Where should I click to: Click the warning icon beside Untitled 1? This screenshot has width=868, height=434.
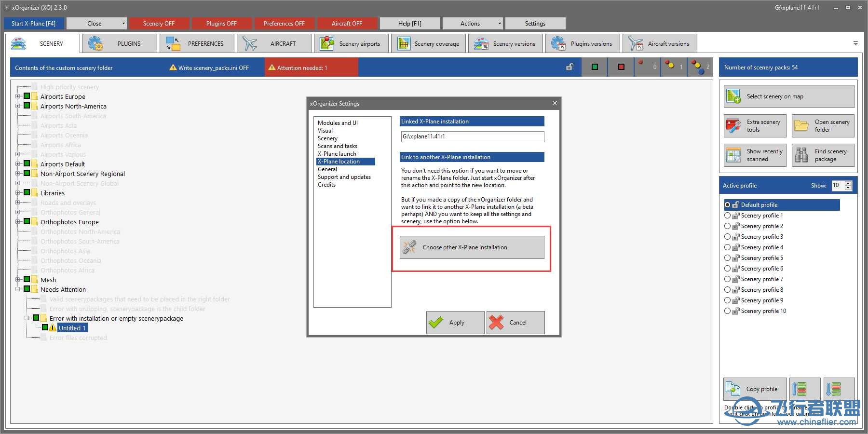point(53,328)
